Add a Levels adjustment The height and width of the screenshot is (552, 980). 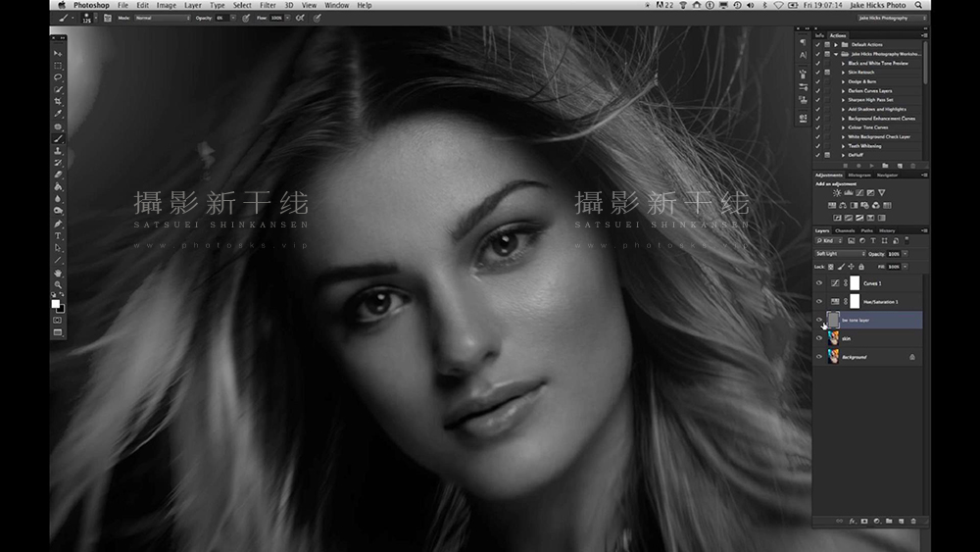coord(848,192)
